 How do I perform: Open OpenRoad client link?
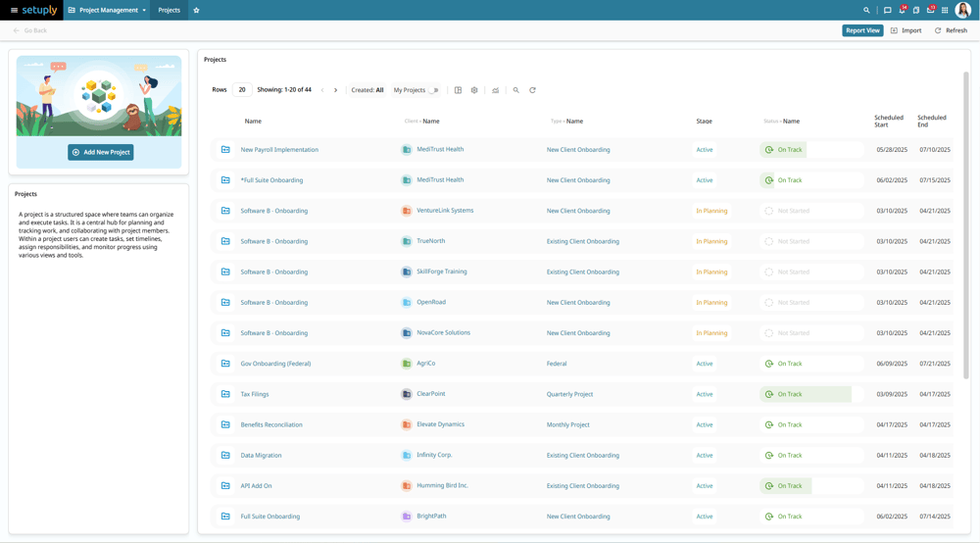(x=431, y=302)
